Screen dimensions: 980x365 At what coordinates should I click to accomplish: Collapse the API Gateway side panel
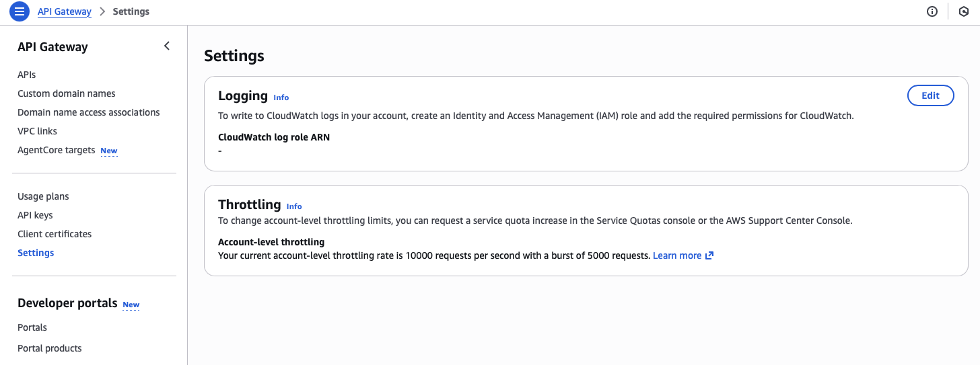(x=167, y=46)
